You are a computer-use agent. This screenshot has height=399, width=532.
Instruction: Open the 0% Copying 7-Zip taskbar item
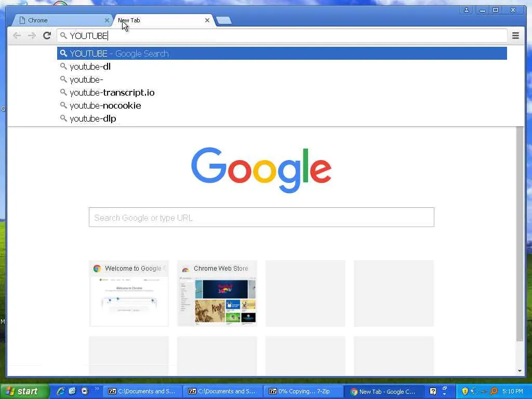click(303, 391)
